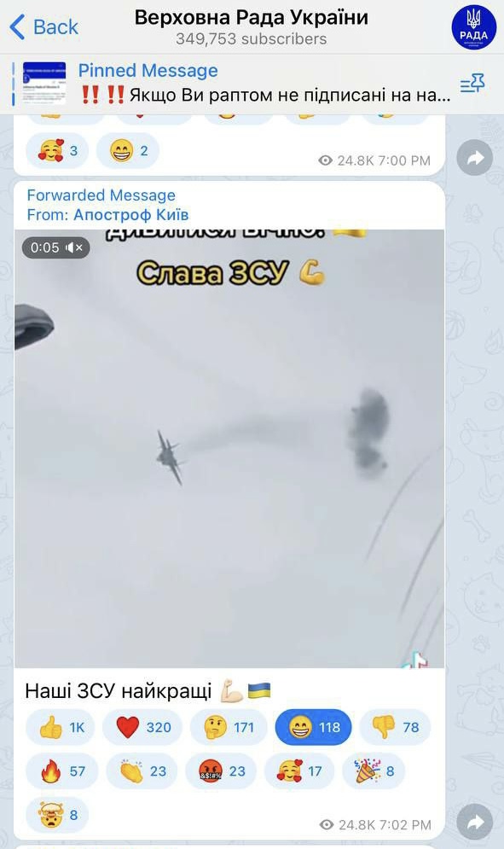
Task: Add the exploding head reaction 8
Action: tap(57, 815)
